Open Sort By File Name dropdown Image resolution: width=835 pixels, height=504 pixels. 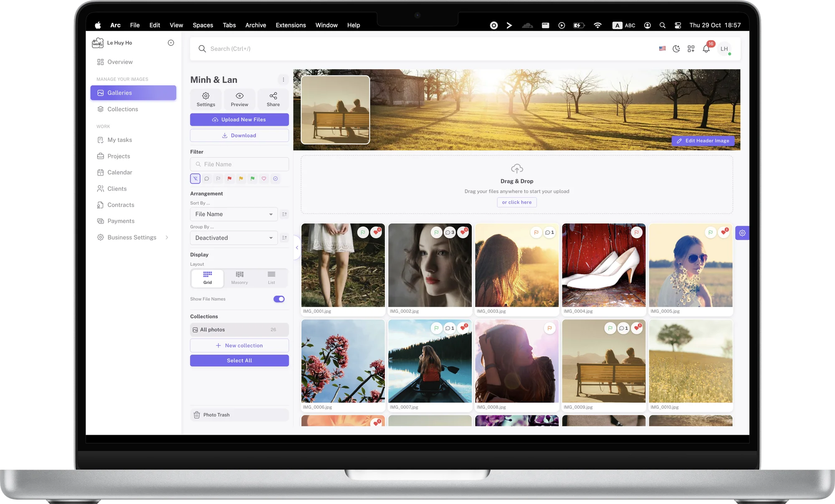click(x=234, y=214)
